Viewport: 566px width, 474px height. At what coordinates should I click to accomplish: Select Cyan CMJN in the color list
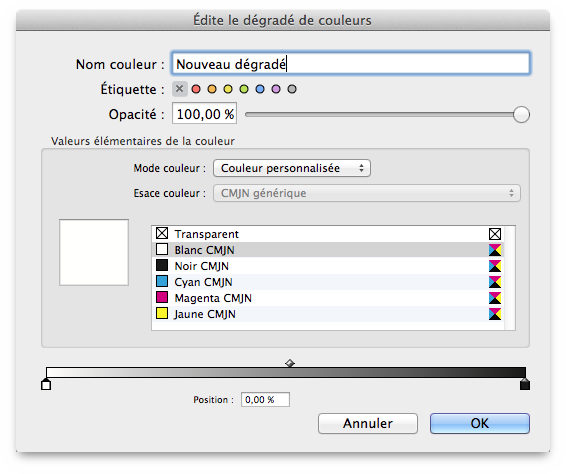(x=328, y=282)
